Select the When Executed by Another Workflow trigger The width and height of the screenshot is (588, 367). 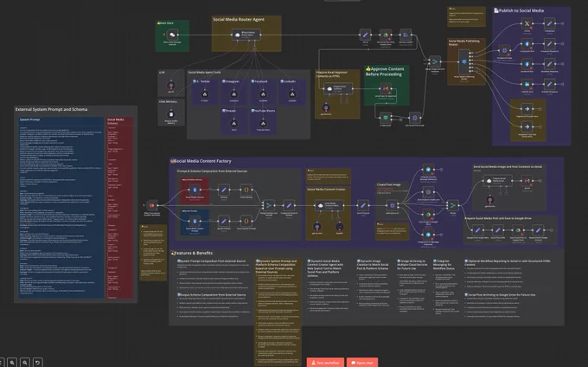tap(152, 205)
